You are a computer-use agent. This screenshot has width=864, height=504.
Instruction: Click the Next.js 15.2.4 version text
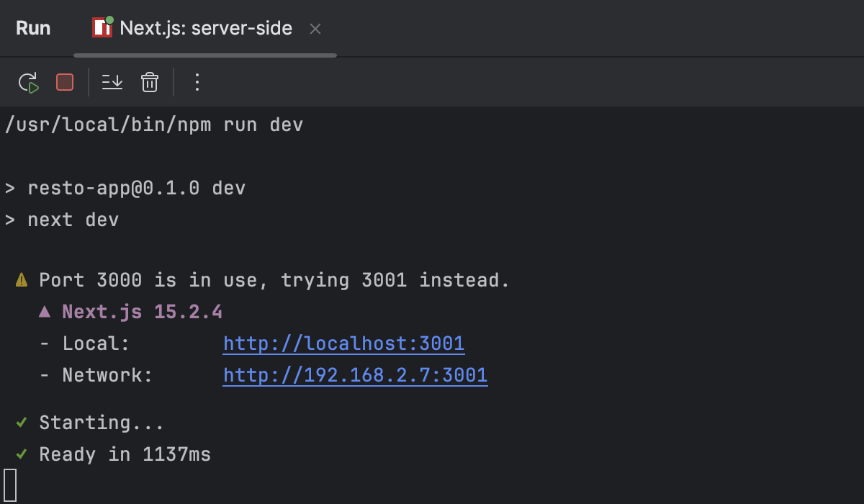140,311
